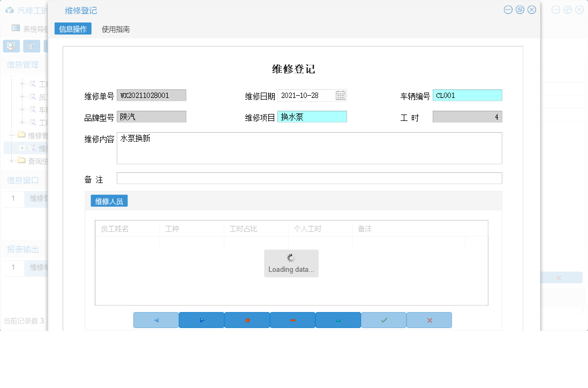588x388 pixels.
Task: Click the 查询统计 folder icon
Action: (x=21, y=161)
